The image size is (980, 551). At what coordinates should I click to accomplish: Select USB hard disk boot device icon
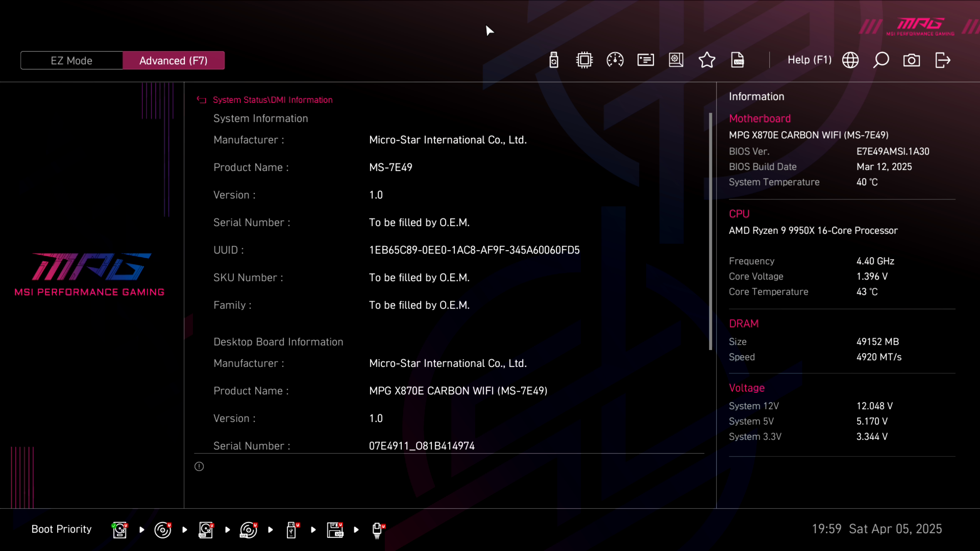tap(206, 530)
